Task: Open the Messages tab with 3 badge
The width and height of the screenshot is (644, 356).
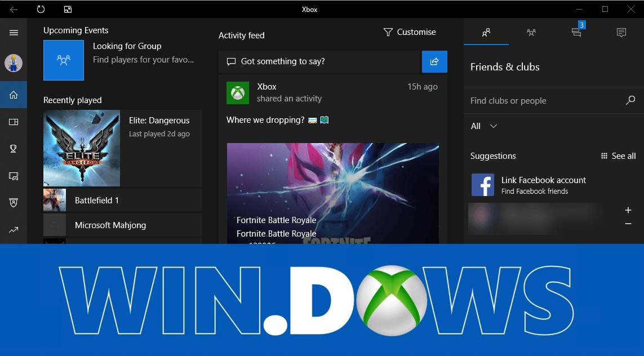Action: coord(576,32)
